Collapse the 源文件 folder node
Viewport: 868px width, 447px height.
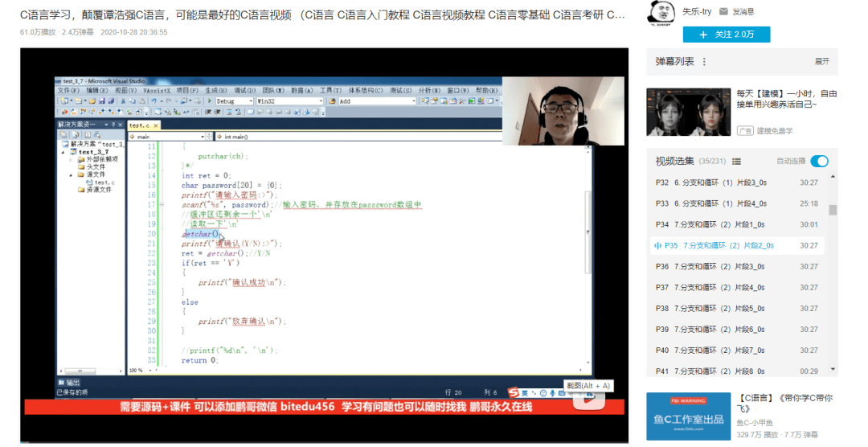(71, 174)
